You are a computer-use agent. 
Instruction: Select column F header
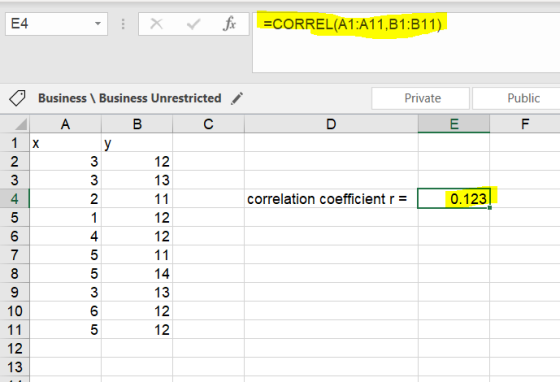tap(525, 124)
